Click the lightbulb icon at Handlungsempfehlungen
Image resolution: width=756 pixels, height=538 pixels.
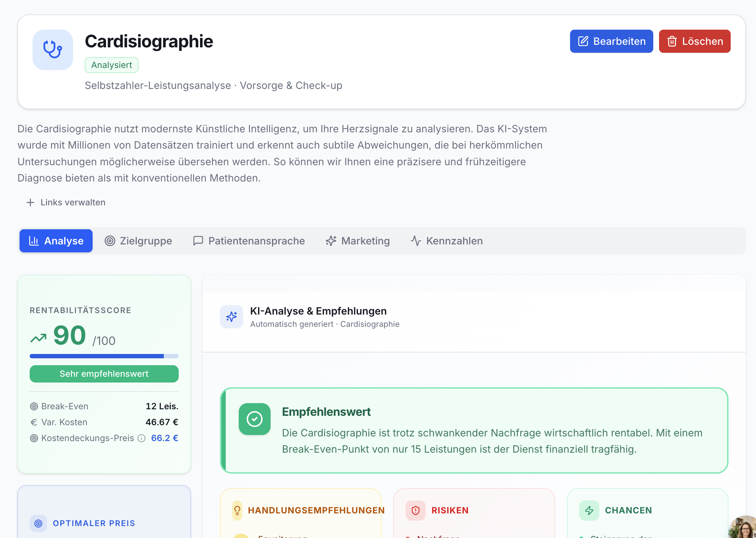click(237, 511)
